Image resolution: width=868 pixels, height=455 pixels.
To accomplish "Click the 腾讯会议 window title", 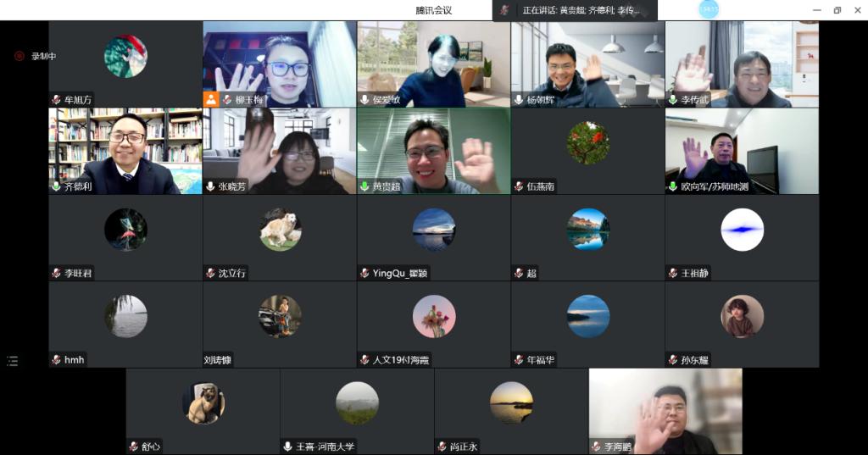I will (x=433, y=10).
